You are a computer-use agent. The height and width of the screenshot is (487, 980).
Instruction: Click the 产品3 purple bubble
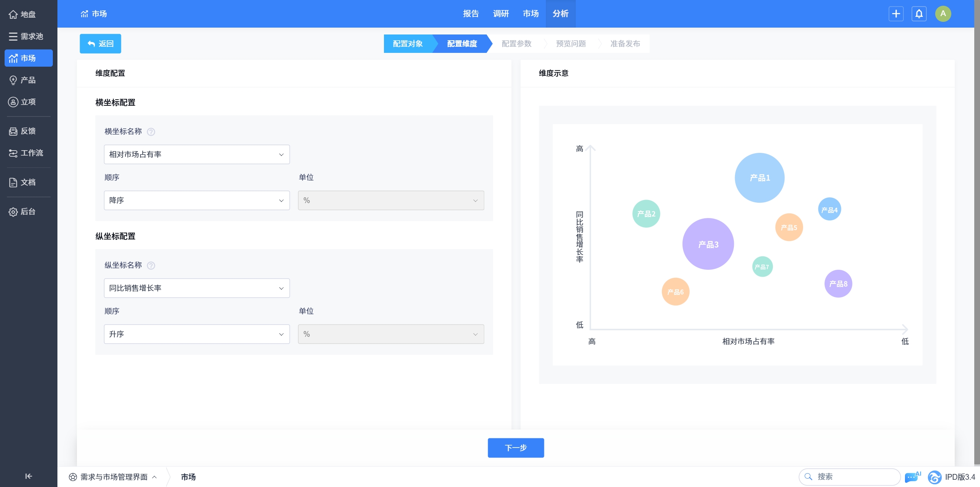point(708,244)
